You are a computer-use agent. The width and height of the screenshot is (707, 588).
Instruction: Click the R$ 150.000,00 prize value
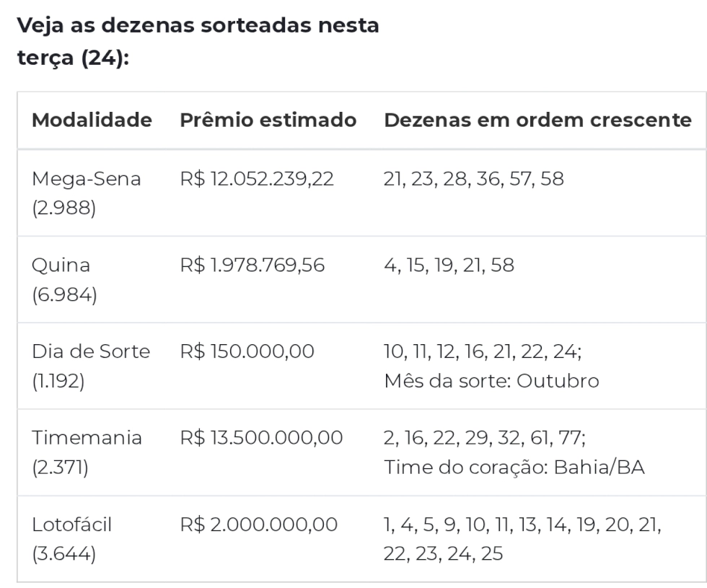[247, 352]
